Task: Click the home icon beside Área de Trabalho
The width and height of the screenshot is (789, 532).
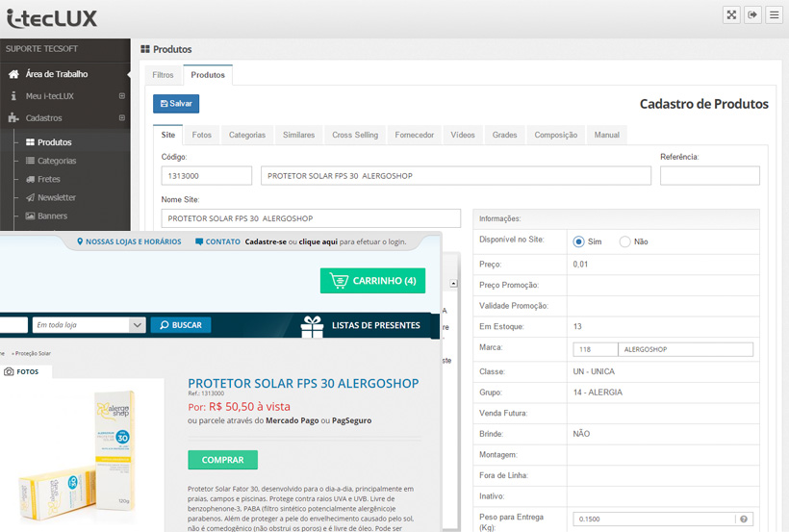Action: (13, 74)
